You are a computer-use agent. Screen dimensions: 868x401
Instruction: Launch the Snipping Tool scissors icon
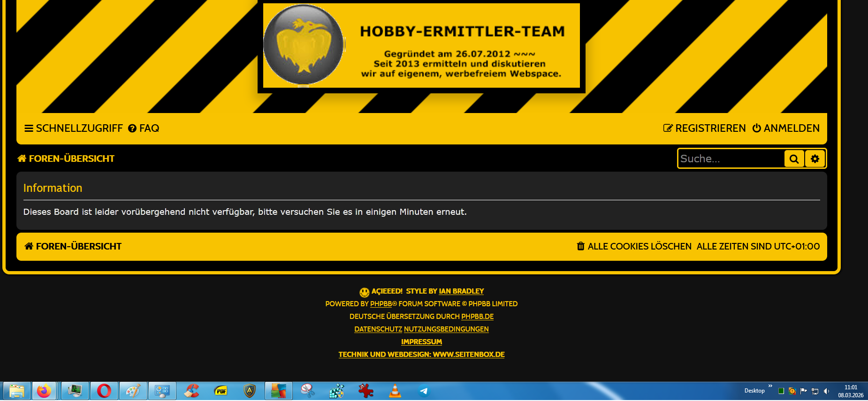(308, 391)
